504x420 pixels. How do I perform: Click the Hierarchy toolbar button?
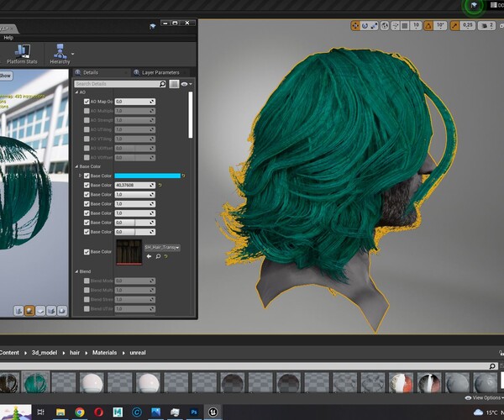coord(60,55)
